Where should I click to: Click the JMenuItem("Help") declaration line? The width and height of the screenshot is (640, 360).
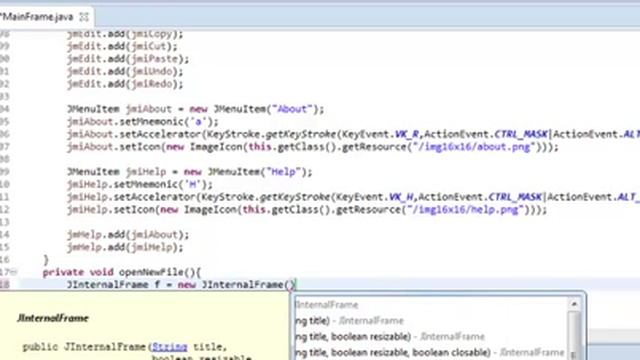(190, 172)
